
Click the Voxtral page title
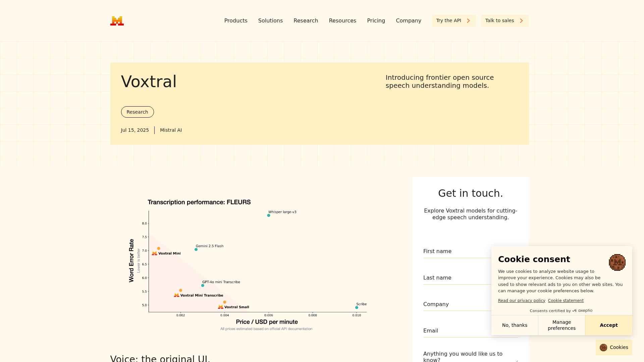pos(149,82)
